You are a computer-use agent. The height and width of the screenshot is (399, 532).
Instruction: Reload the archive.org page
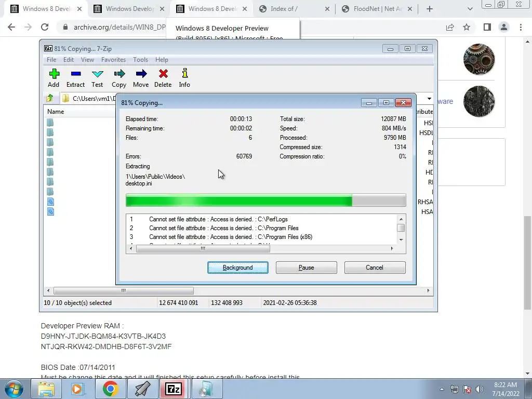pos(45,27)
